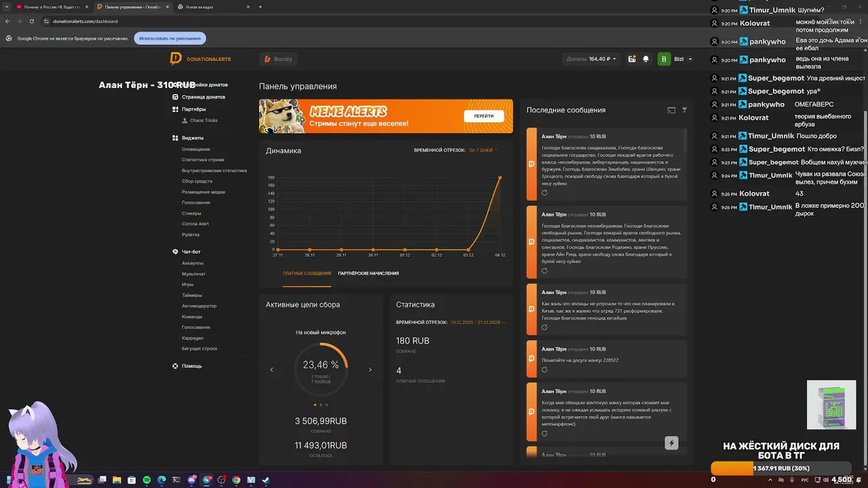Show next fundraising goal arrow
The width and height of the screenshot is (868, 488).
click(x=370, y=370)
